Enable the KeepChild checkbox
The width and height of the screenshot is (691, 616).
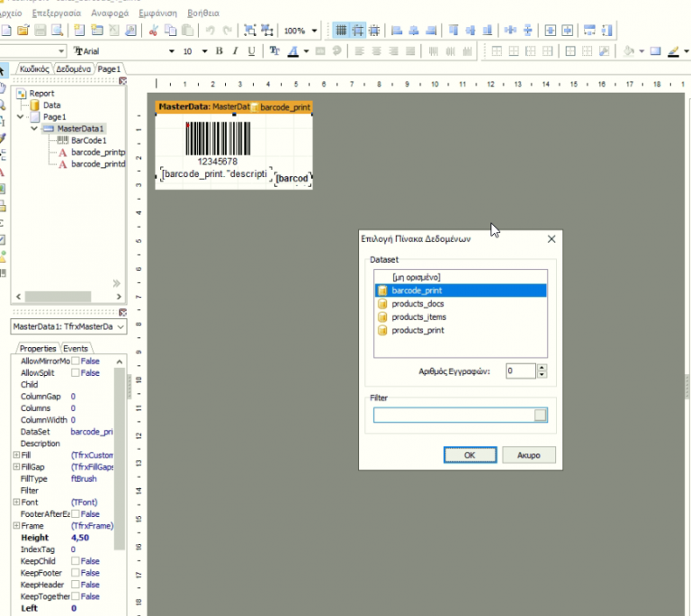76,561
